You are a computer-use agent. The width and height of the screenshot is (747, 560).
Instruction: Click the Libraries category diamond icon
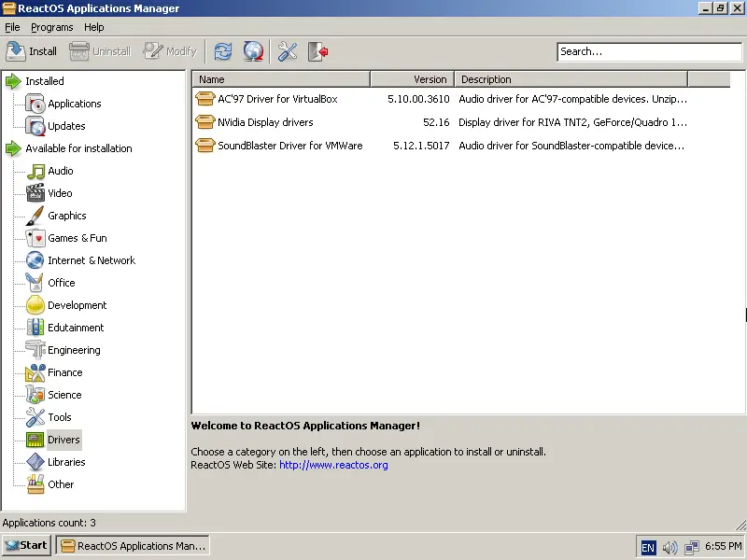(x=35, y=461)
